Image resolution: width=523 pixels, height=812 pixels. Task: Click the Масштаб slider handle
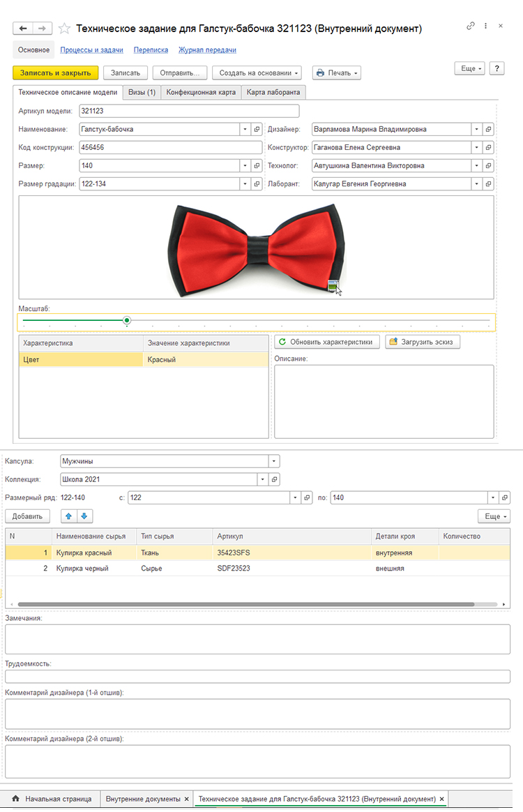point(127,321)
